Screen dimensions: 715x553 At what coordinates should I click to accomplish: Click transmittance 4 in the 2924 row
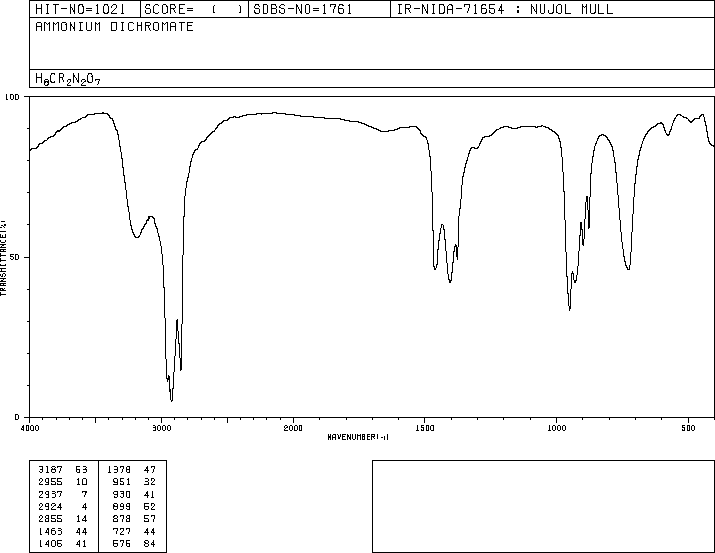[84, 506]
